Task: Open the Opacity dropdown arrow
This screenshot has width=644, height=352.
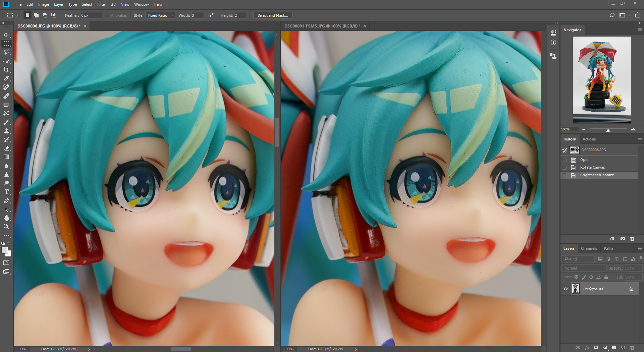Action: coord(640,268)
